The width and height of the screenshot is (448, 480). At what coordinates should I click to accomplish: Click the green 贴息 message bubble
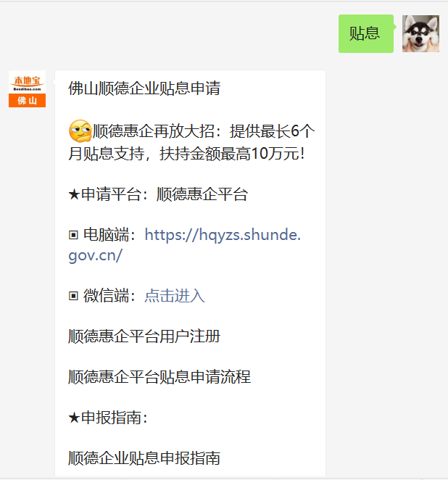coord(366,33)
